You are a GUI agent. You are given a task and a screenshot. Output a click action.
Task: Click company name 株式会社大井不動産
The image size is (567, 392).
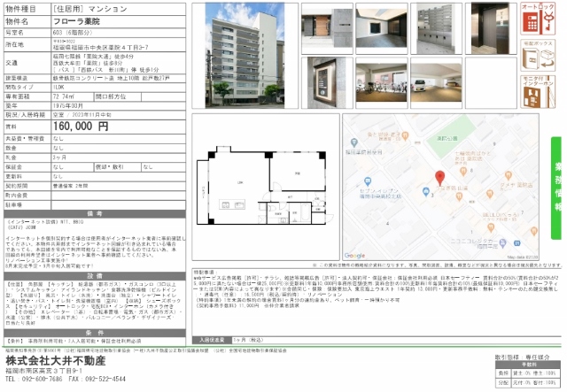(56, 360)
